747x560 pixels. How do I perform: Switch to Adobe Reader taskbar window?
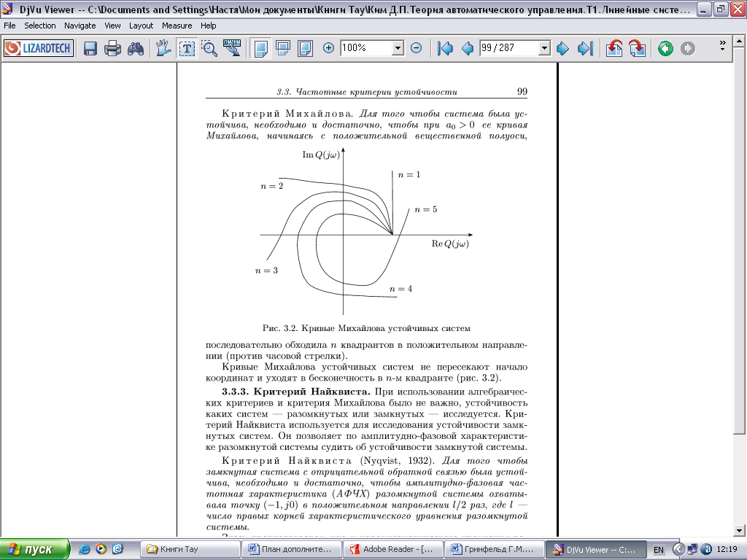pos(392,550)
